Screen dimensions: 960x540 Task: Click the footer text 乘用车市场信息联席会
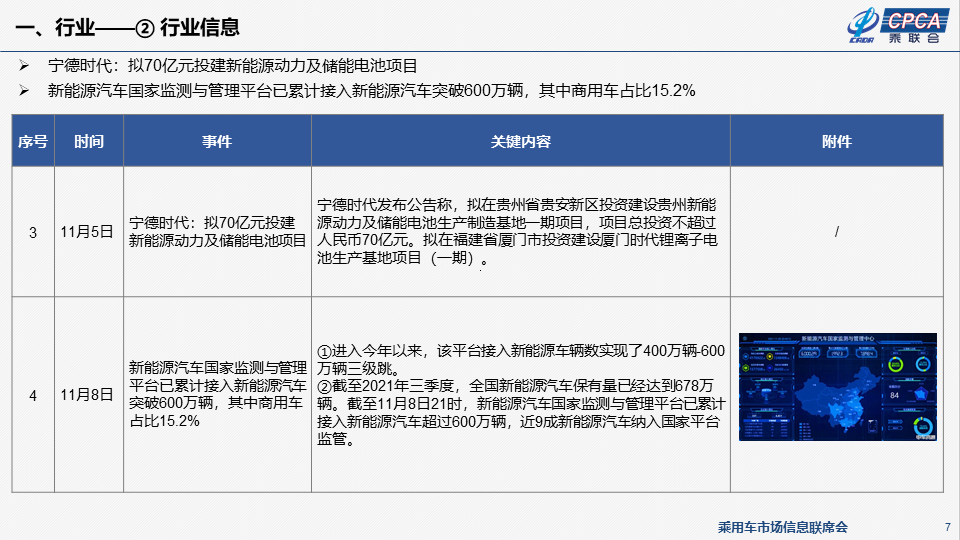pos(783,527)
